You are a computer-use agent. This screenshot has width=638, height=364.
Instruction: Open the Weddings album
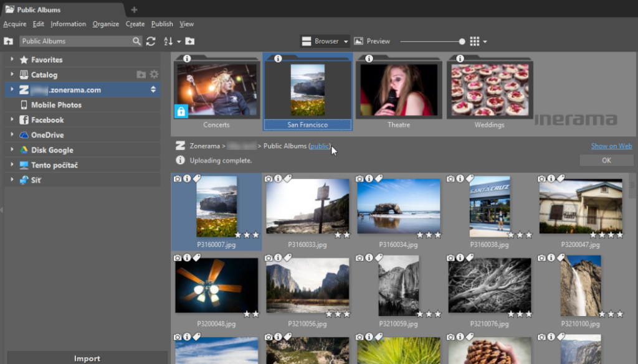(x=490, y=92)
